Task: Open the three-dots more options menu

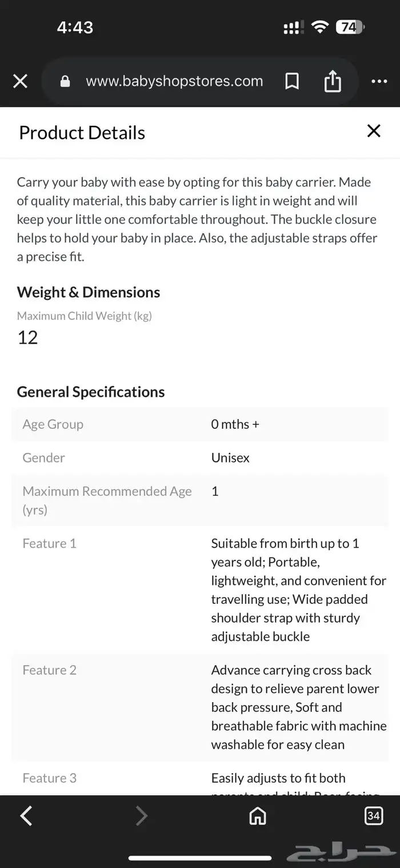Action: [379, 82]
